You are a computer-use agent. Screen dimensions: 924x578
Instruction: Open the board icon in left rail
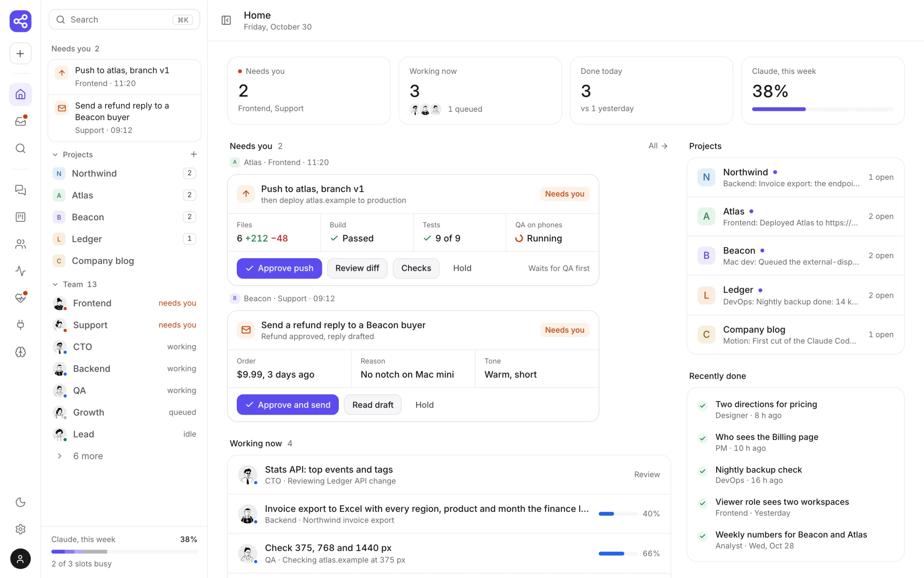click(20, 217)
